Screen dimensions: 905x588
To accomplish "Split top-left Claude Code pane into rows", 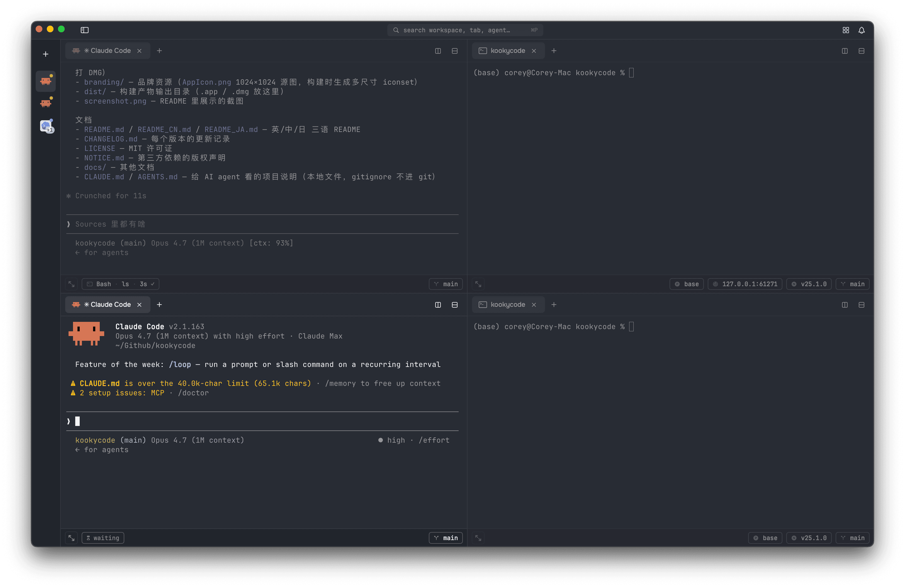I will 455,51.
